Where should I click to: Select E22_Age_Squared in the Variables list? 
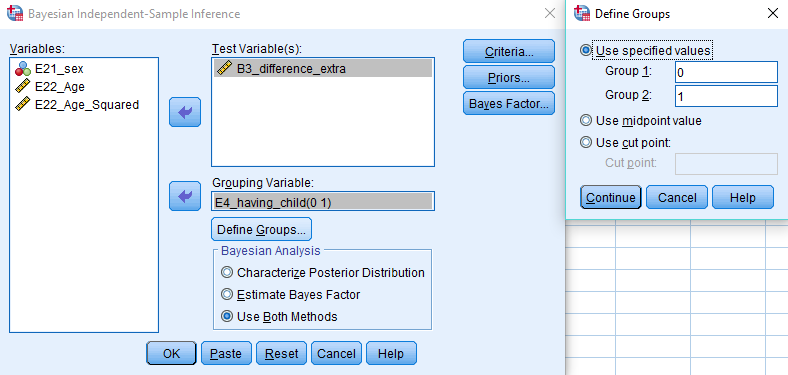(x=77, y=105)
